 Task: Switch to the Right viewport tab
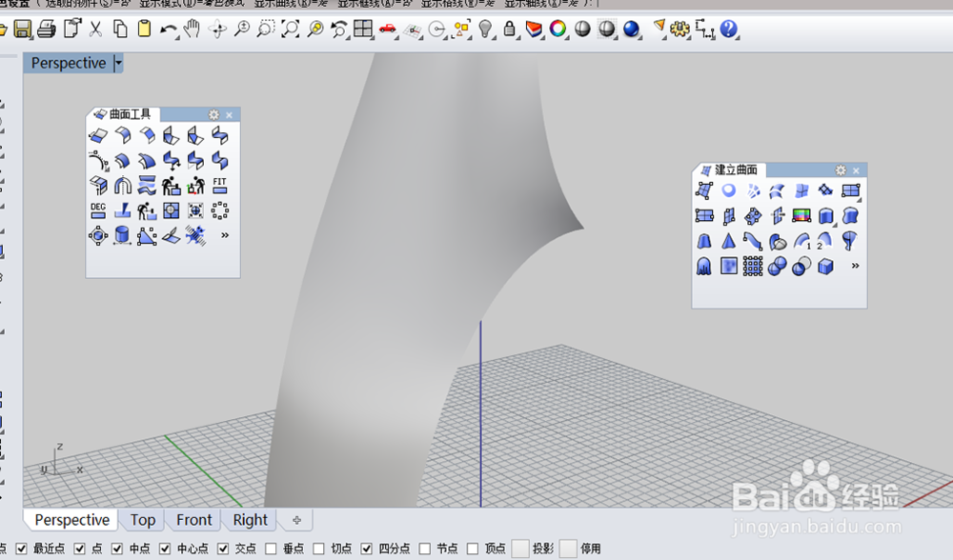(x=250, y=520)
